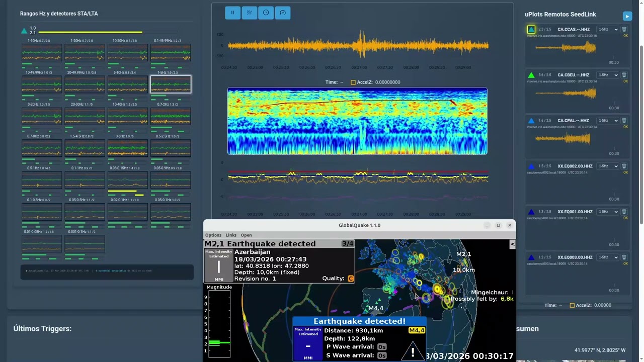Select the 0.1-0.8Hz band thumbnail
Viewport: 644px width, 362px height.
pyautogui.click(x=42, y=212)
